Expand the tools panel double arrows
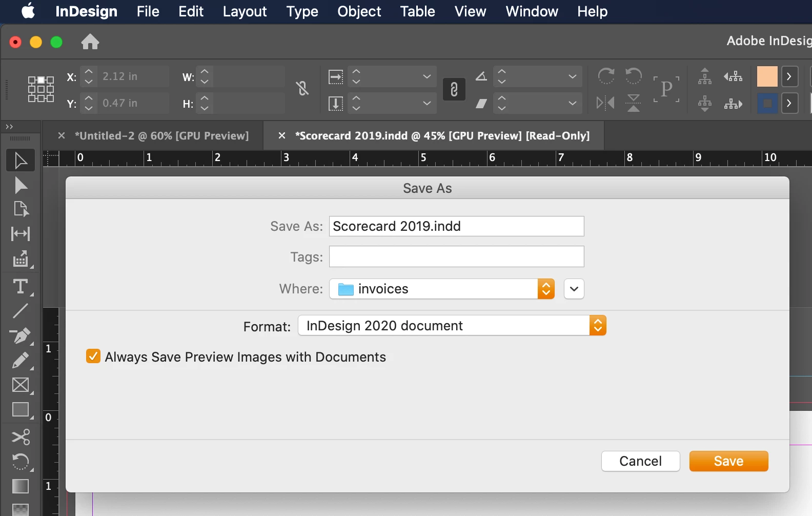 click(9, 127)
